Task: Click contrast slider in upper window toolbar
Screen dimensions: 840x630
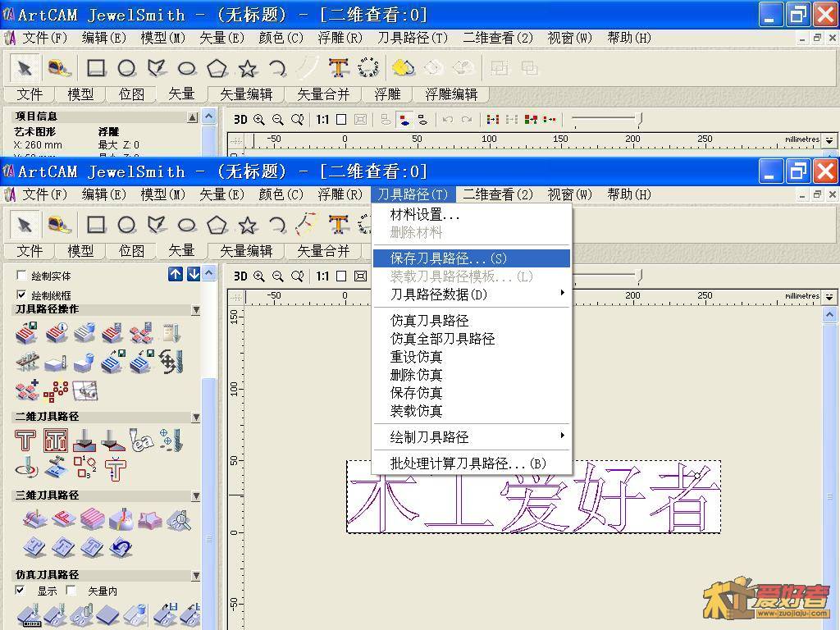Action: coord(606,120)
